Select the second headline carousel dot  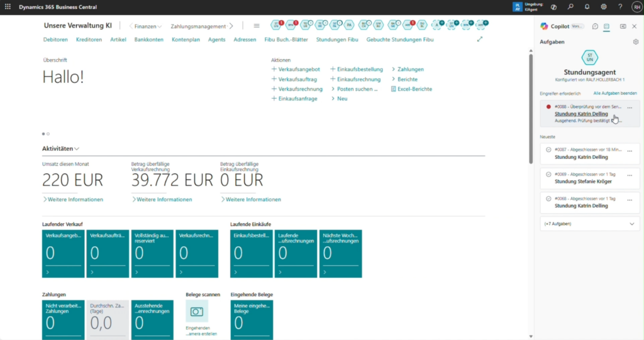click(x=48, y=134)
